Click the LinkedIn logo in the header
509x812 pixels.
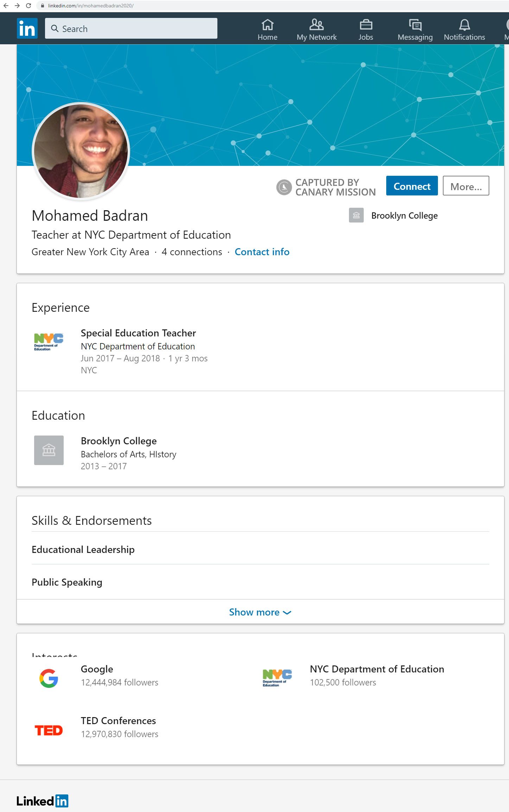point(27,28)
